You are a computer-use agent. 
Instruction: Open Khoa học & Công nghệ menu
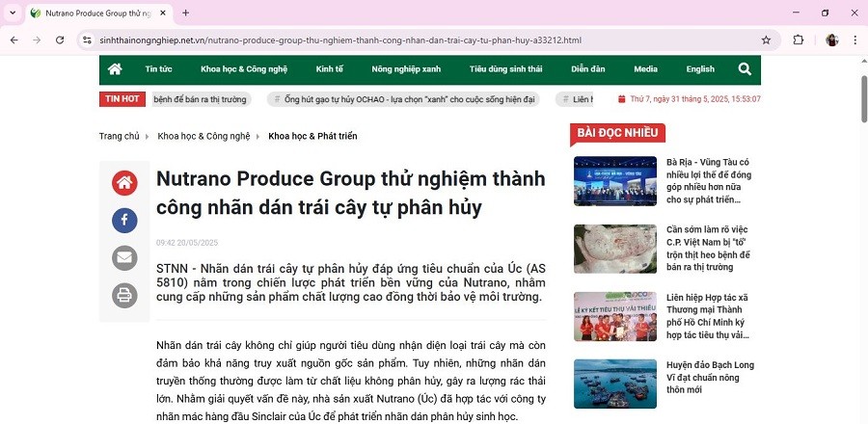point(244,69)
